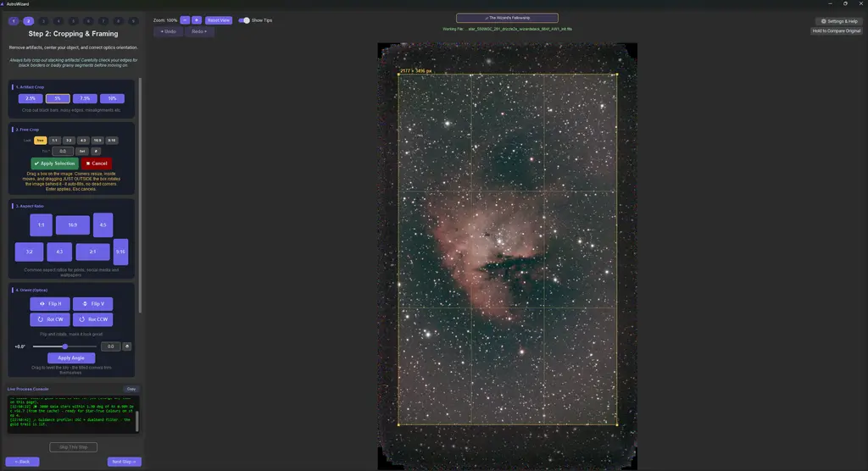Go back with the Back button
This screenshot has width=868, height=471.
[22, 462]
